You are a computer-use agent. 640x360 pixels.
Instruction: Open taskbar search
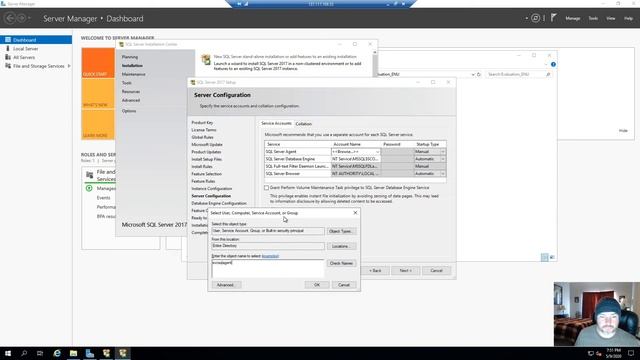point(24,353)
